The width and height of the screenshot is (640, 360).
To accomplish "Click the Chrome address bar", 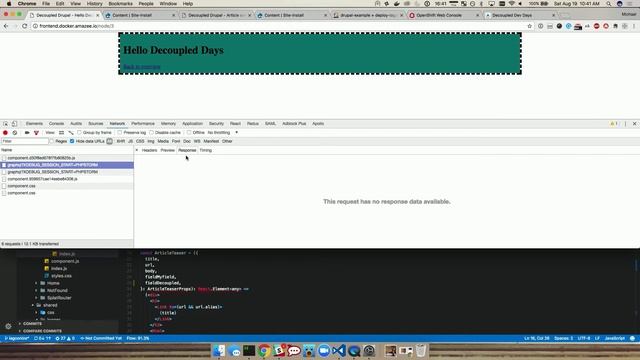I will (282, 26).
